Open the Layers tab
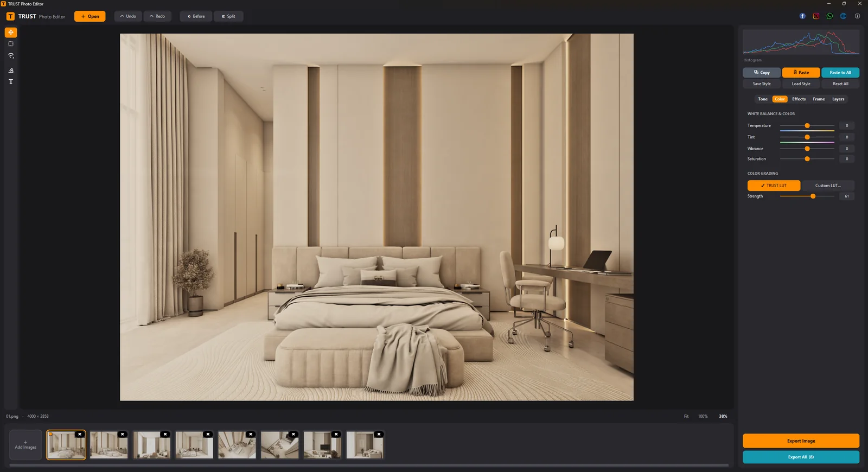Viewport: 868px width, 472px height. pyautogui.click(x=838, y=99)
